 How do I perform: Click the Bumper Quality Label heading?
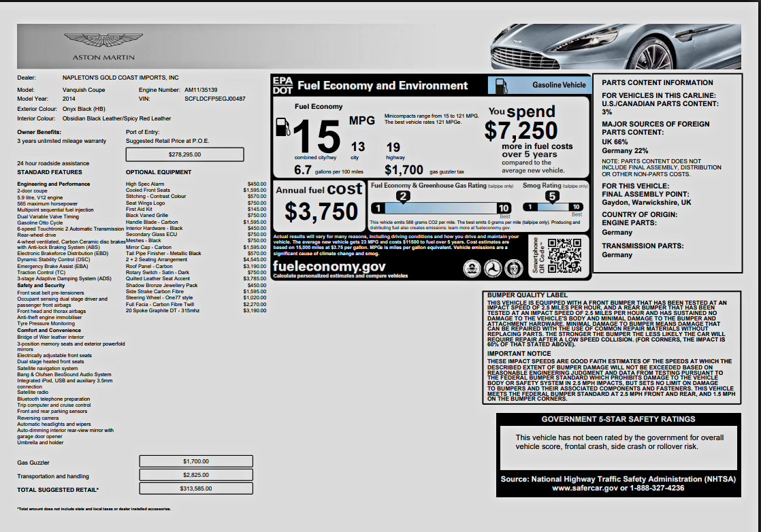tap(517, 295)
